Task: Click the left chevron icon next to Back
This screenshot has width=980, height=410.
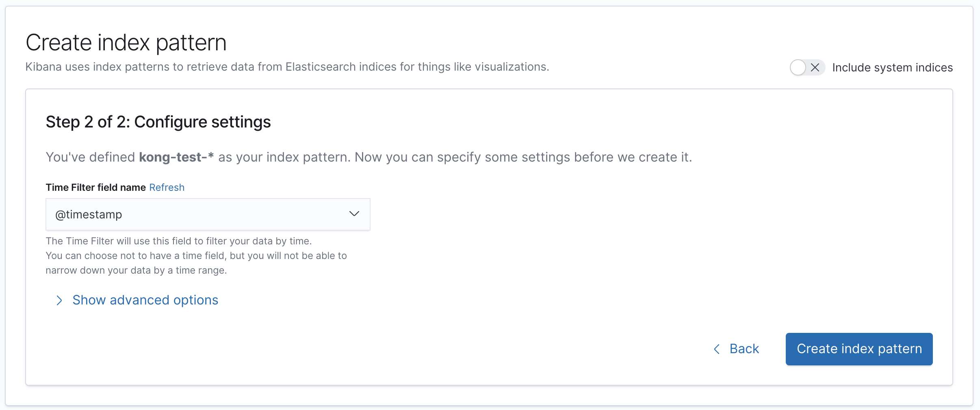Action: click(x=717, y=349)
